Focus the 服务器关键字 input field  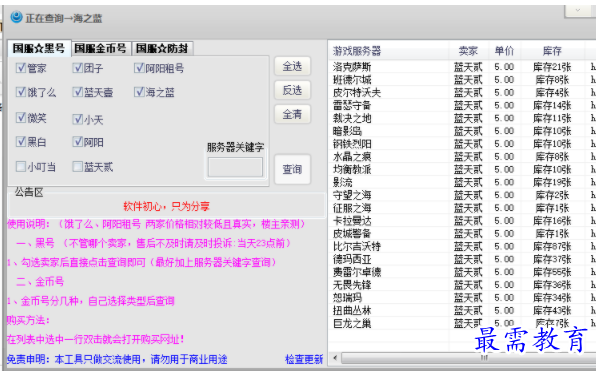pyautogui.click(x=235, y=167)
